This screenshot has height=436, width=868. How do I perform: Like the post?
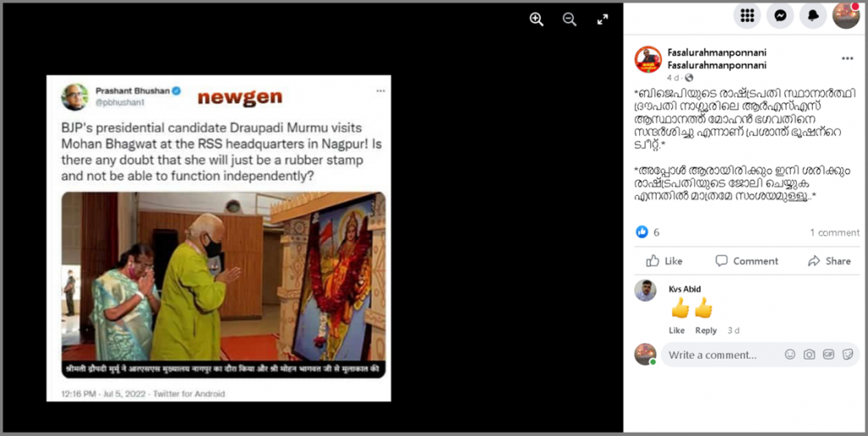tap(665, 261)
